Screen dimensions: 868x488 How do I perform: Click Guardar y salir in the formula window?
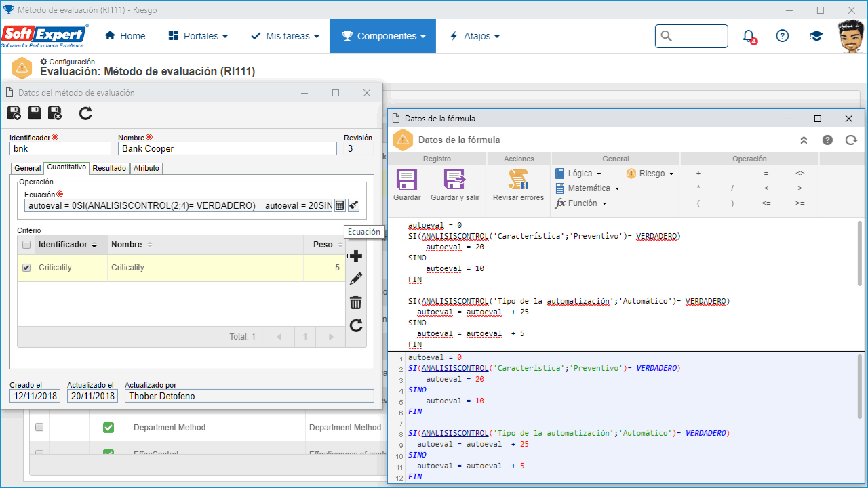point(455,186)
